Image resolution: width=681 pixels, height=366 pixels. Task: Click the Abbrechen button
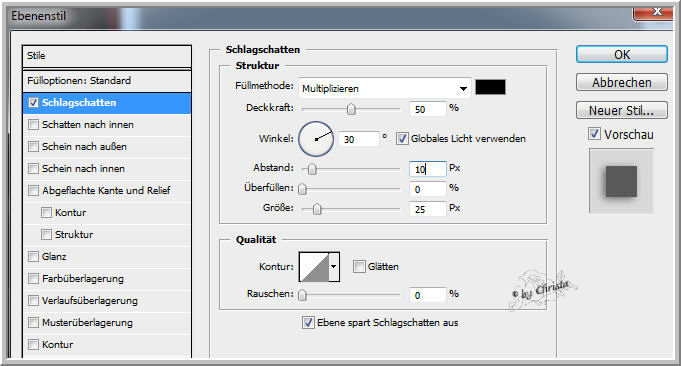(x=621, y=82)
